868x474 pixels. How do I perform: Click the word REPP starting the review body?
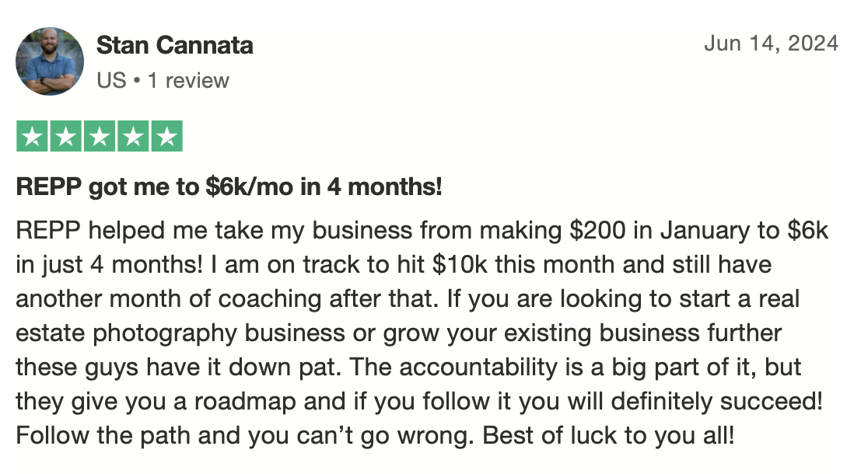click(48, 230)
